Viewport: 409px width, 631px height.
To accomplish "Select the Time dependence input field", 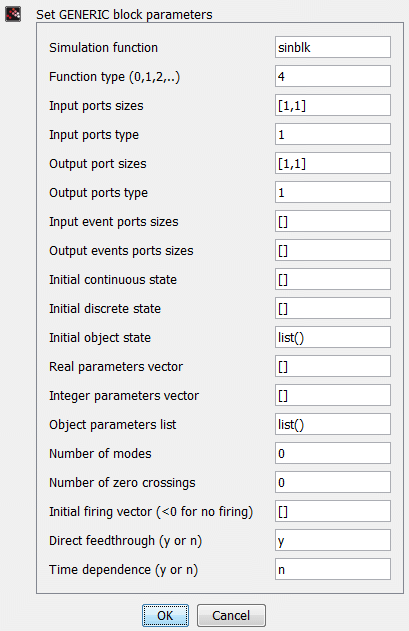I will pyautogui.click(x=333, y=569).
